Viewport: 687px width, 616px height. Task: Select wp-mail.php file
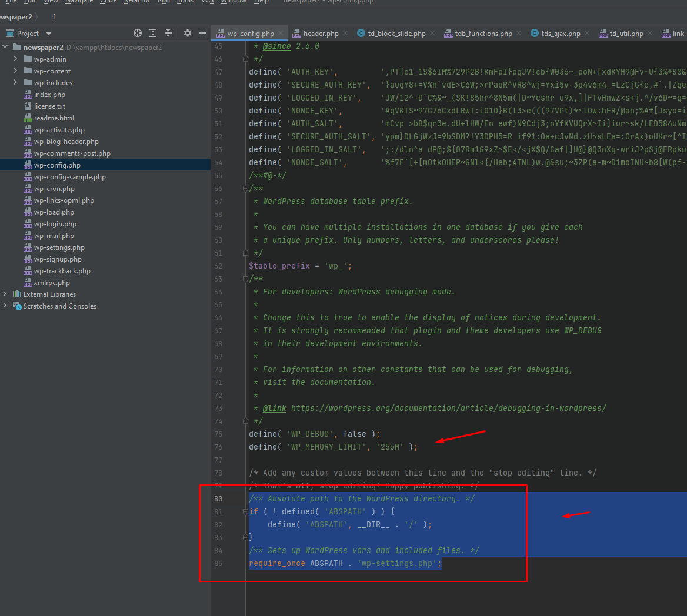(x=54, y=236)
